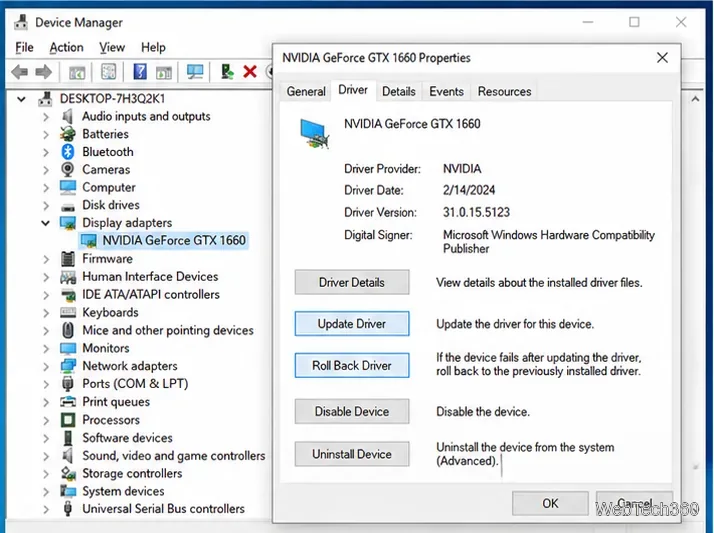The width and height of the screenshot is (714, 533).
Task: Collapse the Display adapters node
Action: point(46,223)
